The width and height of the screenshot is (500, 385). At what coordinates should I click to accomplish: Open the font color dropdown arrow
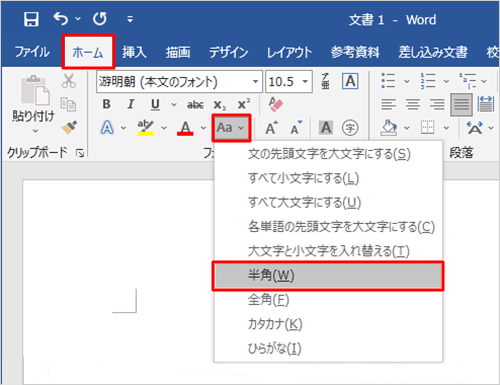[203, 128]
